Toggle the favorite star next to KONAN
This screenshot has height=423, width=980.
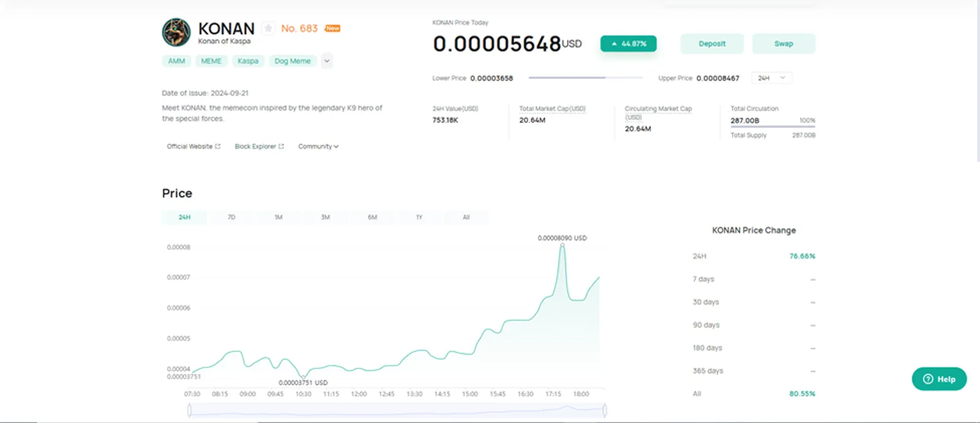point(268,28)
